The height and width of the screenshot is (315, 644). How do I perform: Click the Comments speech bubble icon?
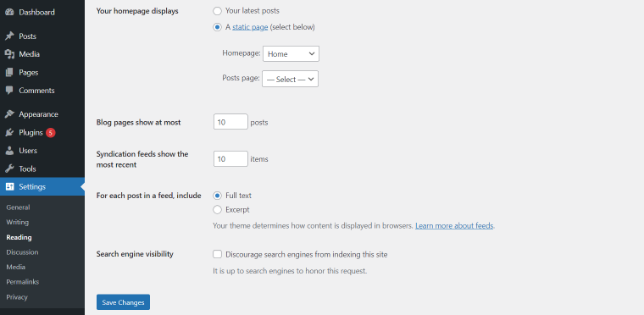9,91
